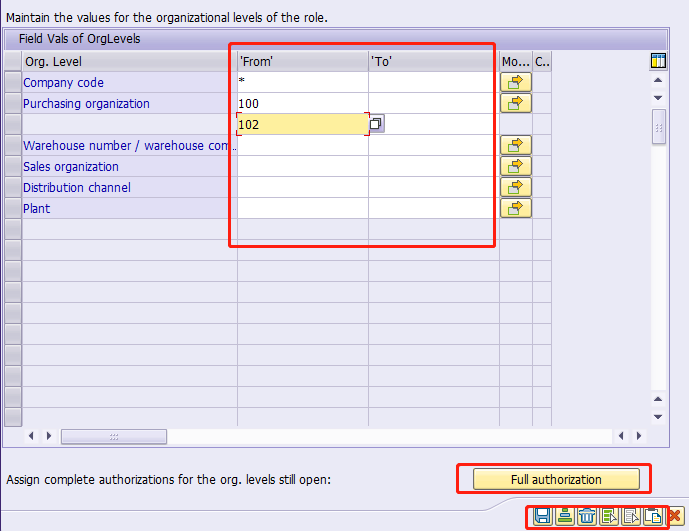This screenshot has height=531, width=689.
Task: Click the green select-all rows icon
Action: (x=609, y=516)
